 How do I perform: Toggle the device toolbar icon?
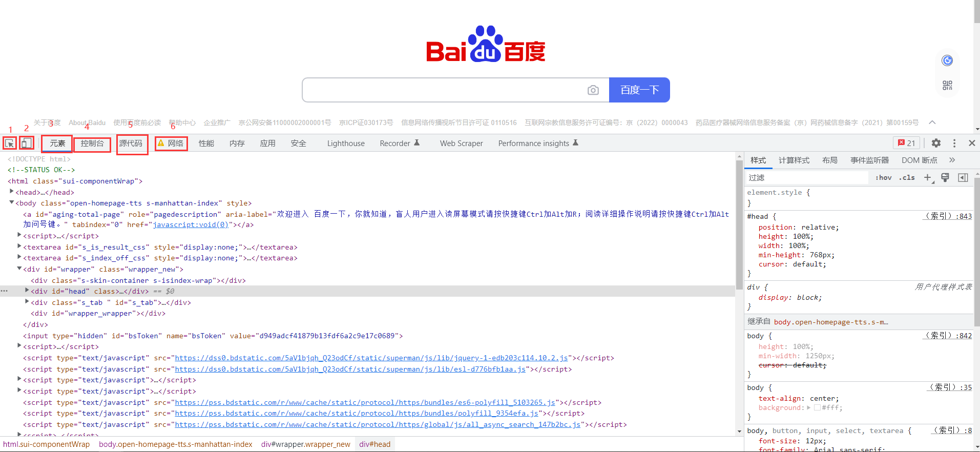point(27,143)
